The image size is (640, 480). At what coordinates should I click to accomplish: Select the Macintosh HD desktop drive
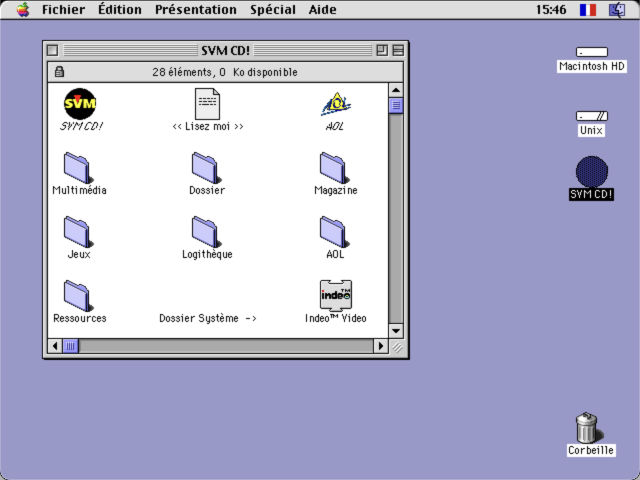591,52
